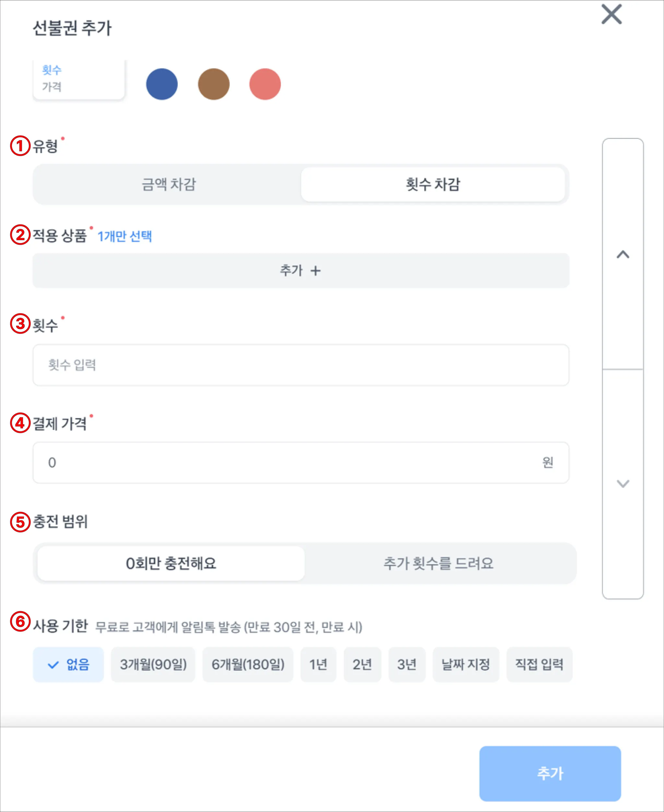Click 추가 + to add applicable product
This screenshot has width=664, height=812.
click(301, 271)
